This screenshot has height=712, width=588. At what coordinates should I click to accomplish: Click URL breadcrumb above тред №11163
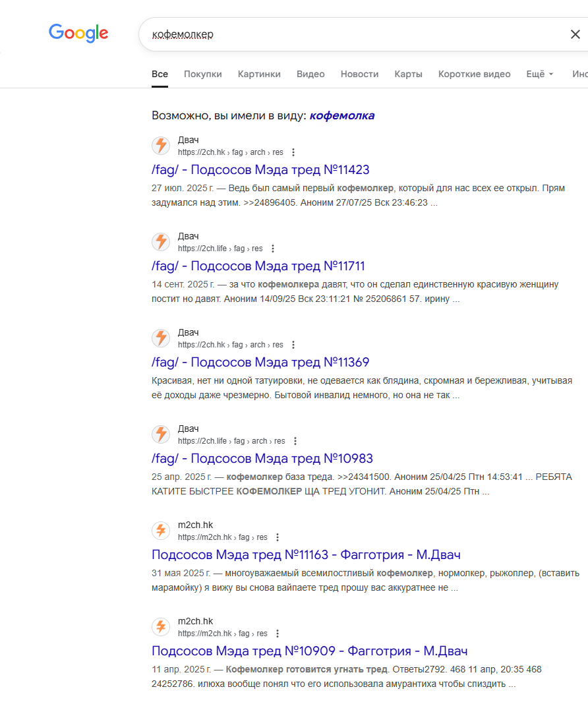coord(223,537)
